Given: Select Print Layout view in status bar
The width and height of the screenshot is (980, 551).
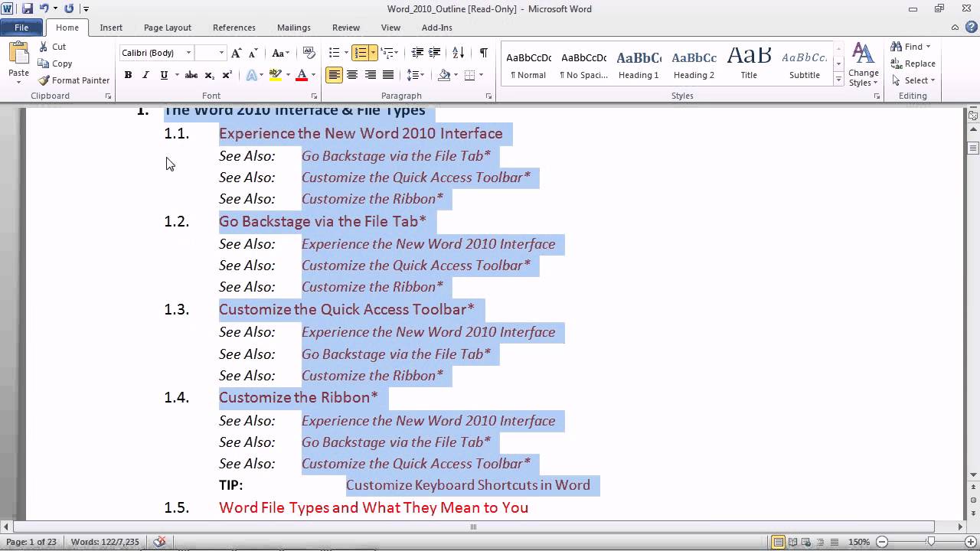Looking at the screenshot, I should point(779,542).
